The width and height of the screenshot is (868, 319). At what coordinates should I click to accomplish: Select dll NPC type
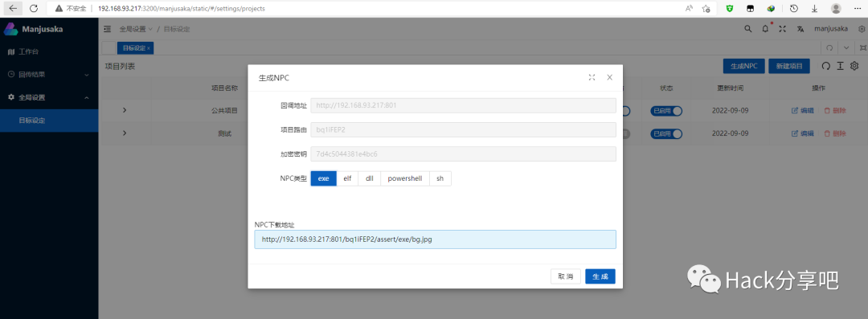pyautogui.click(x=370, y=178)
